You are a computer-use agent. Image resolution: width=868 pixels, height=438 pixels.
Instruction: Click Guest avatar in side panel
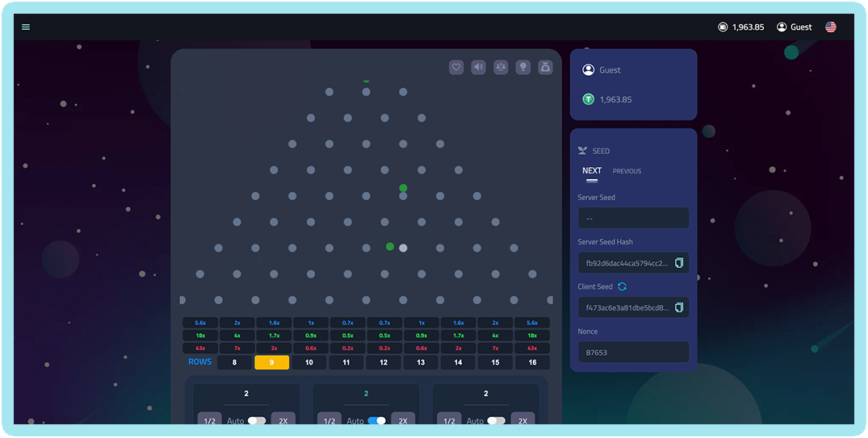[588, 70]
